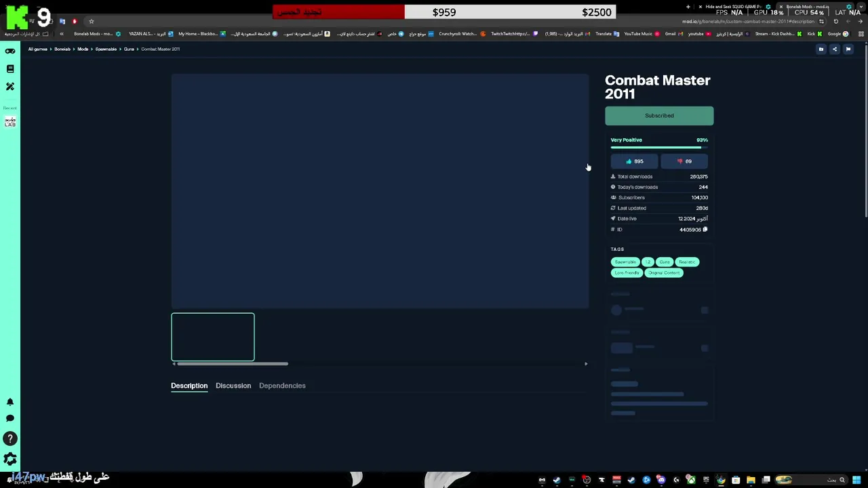This screenshot has width=868, height=488.
Task: Click the collection icon beside share at top right
Action: [x=821, y=49]
